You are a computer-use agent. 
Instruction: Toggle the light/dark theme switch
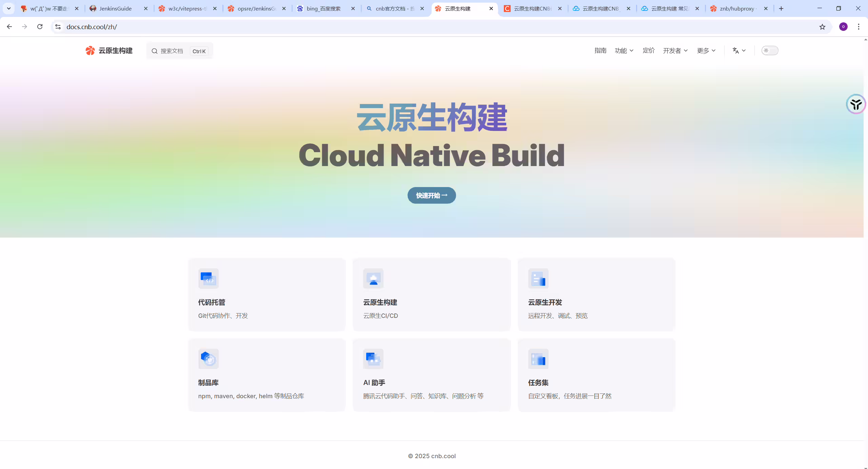tap(770, 50)
